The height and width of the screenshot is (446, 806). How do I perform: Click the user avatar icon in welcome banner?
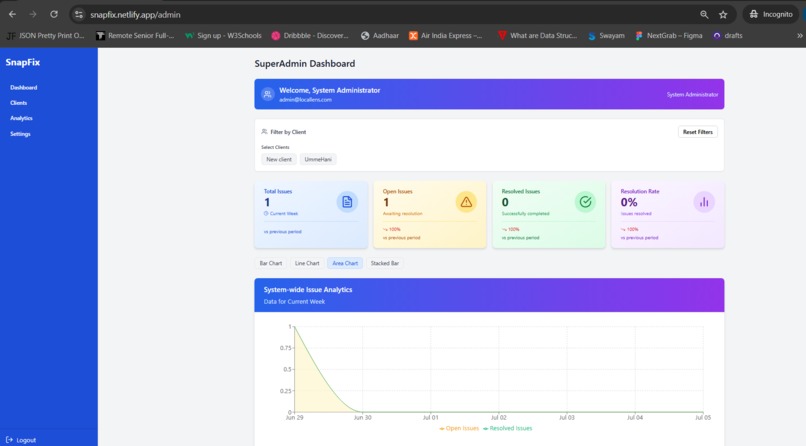click(x=267, y=94)
